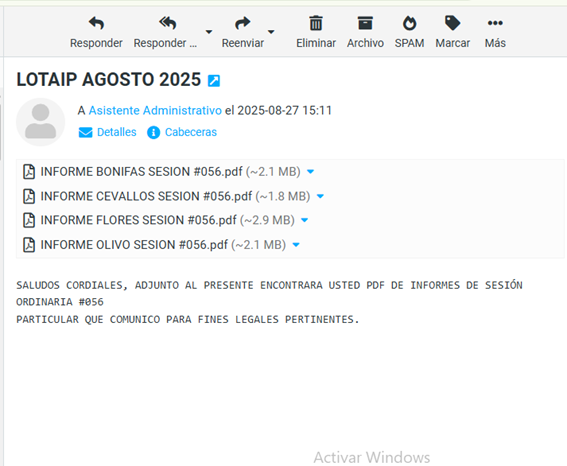Open message in new window icon beside subject
The height and width of the screenshot is (466, 567).
click(214, 81)
